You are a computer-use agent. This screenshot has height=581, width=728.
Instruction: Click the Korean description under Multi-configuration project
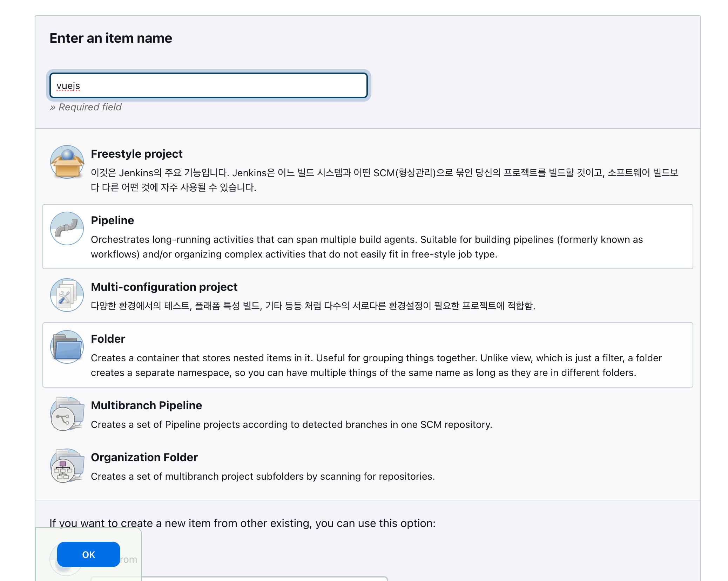click(312, 306)
